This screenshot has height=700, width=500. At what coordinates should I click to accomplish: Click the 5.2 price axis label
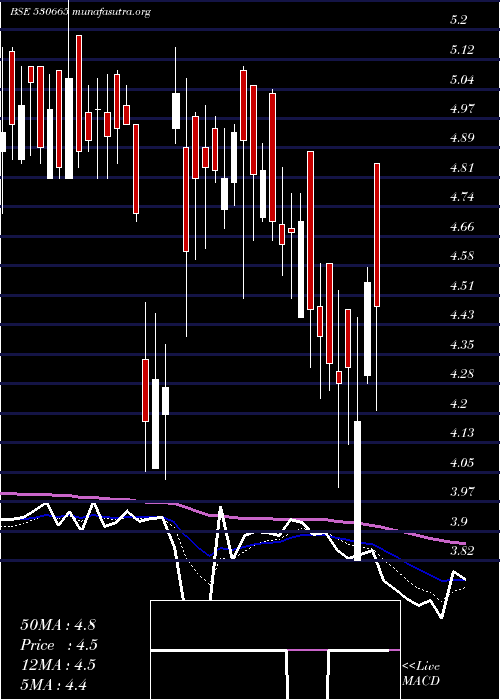[x=458, y=20]
